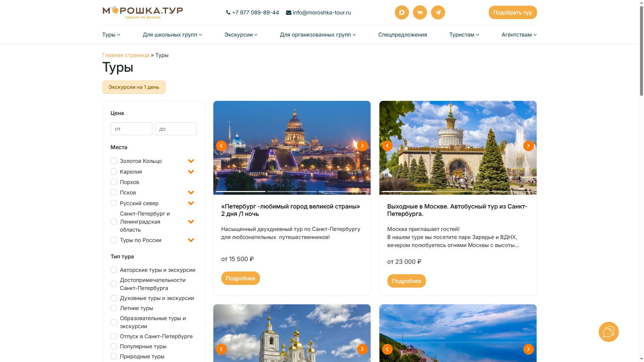The image size is (644, 362).
Task: Check the Популярные туры checkbox
Action: coord(114,346)
